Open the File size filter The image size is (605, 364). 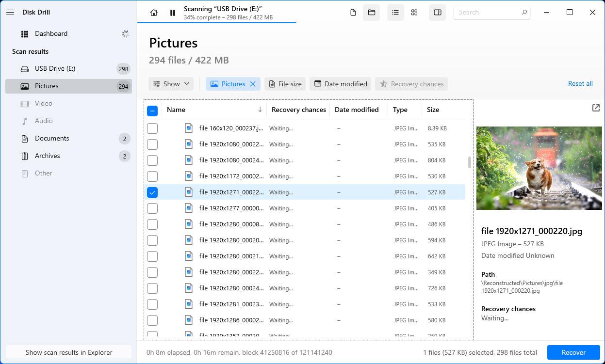[x=285, y=84]
